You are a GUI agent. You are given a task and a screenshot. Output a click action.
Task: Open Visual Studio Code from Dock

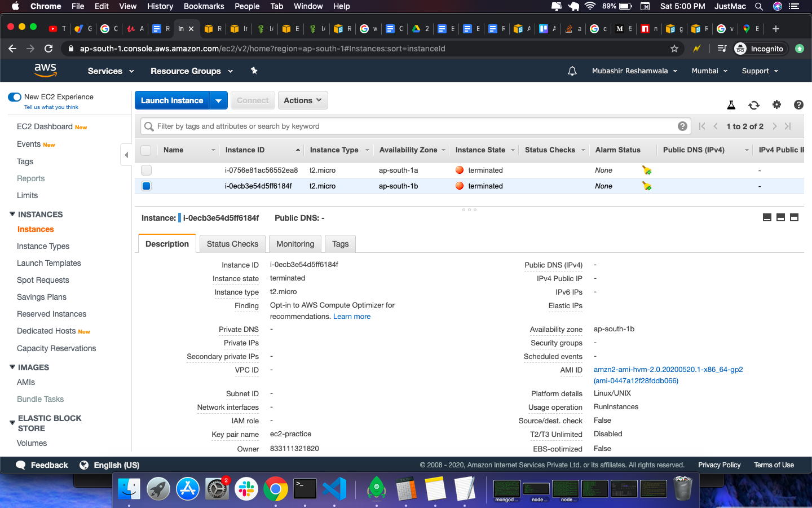point(334,489)
